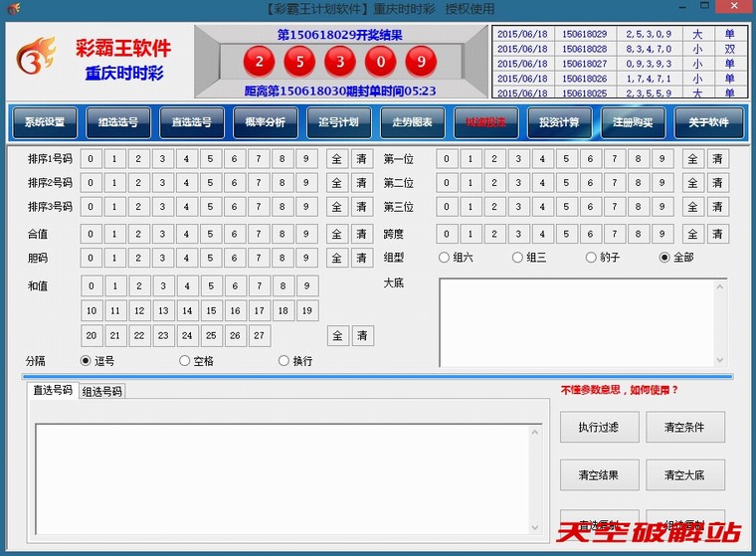Select the 豹子 radio option
Screen dimensions: 756x556
[592, 258]
